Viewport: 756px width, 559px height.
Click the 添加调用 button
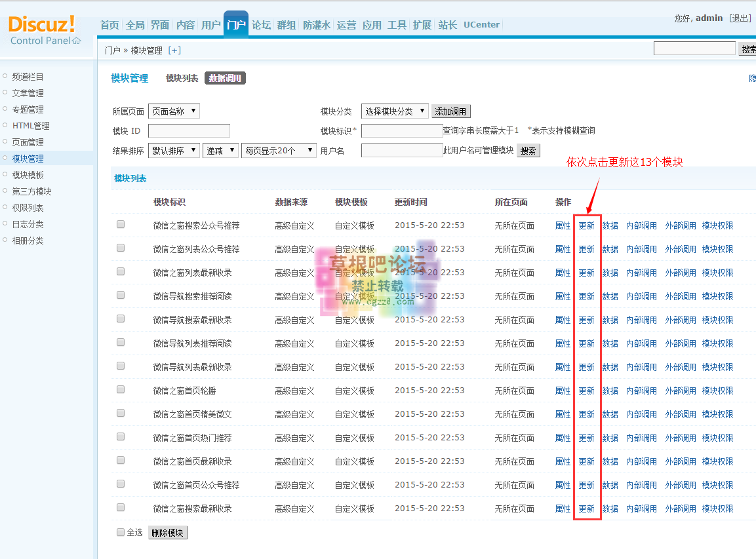pyautogui.click(x=450, y=111)
